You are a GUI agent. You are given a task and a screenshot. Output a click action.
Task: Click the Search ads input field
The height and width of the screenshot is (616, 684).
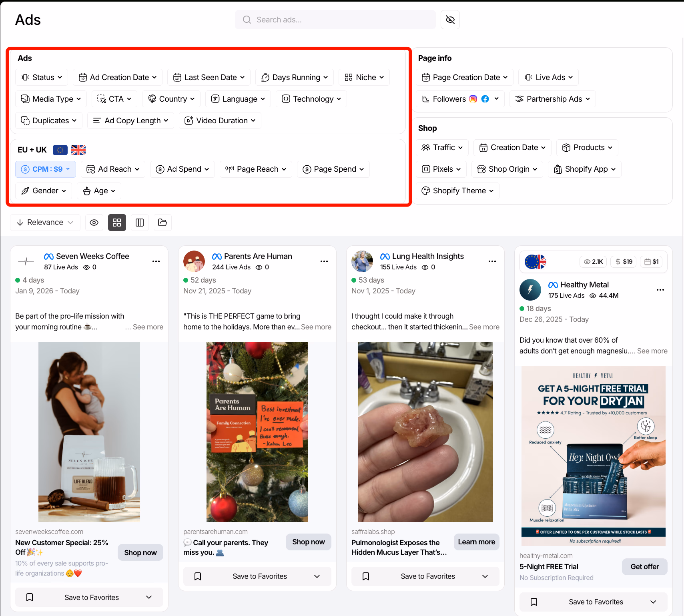tap(335, 20)
